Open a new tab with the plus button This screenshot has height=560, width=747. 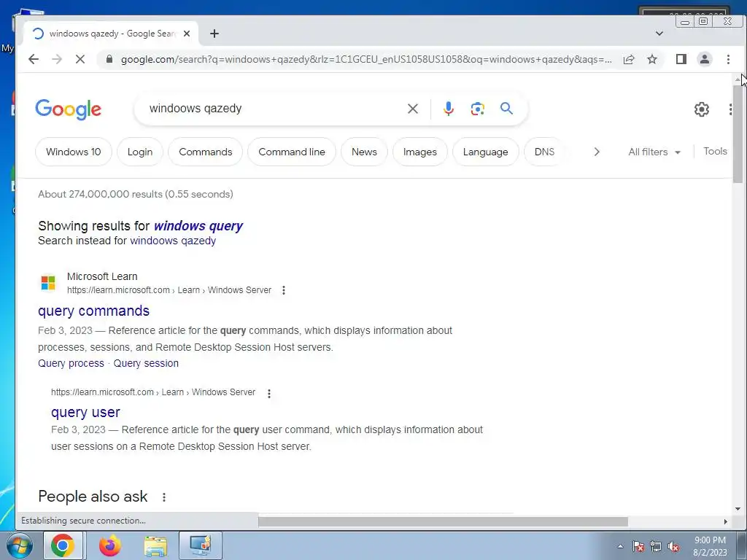coord(214,34)
